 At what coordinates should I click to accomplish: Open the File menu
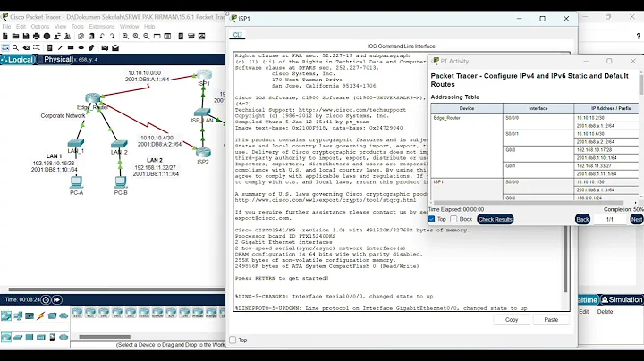[6, 26]
